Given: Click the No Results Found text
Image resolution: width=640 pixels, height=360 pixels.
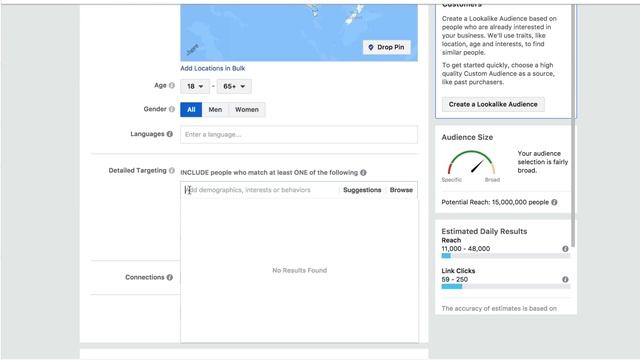Looking at the screenshot, I should pos(300,270).
